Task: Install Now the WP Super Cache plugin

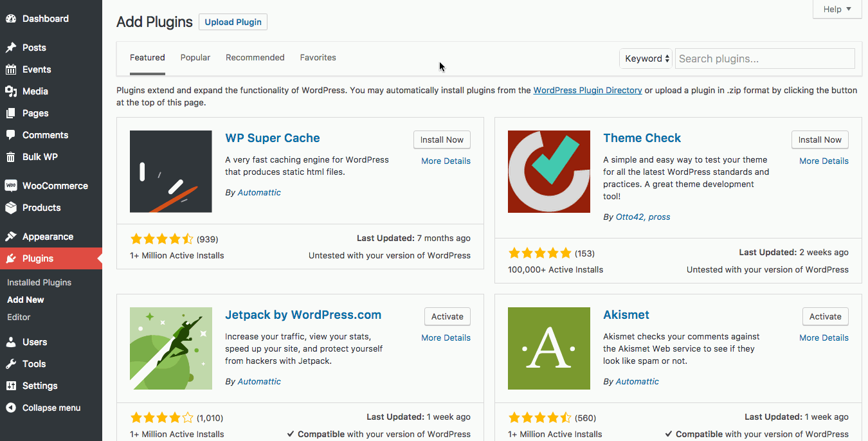Action: (x=442, y=139)
